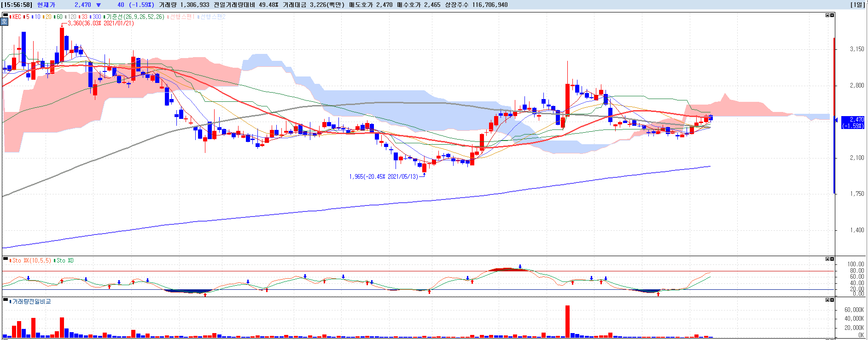Click the 상장주수 116,706,940 header value
The width and height of the screenshot is (868, 340).
click(476, 5)
